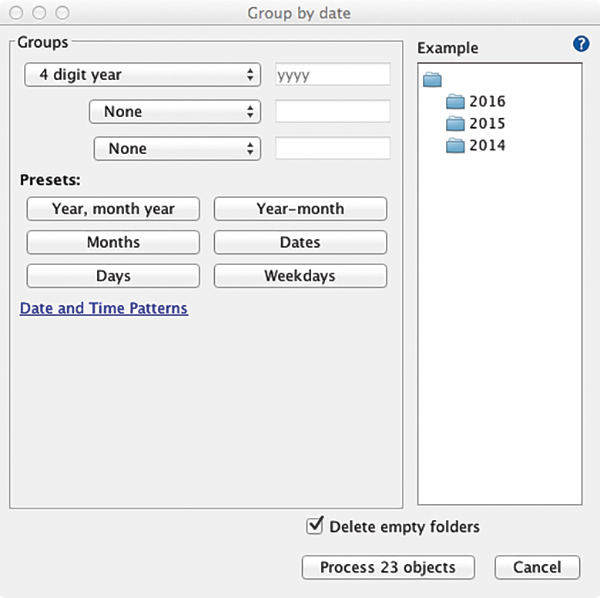Click the Cancel button
This screenshot has width=600, height=598.
[x=537, y=567]
